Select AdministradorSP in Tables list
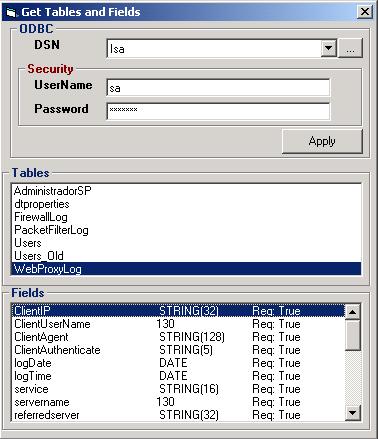The image size is (378, 439). [186, 191]
